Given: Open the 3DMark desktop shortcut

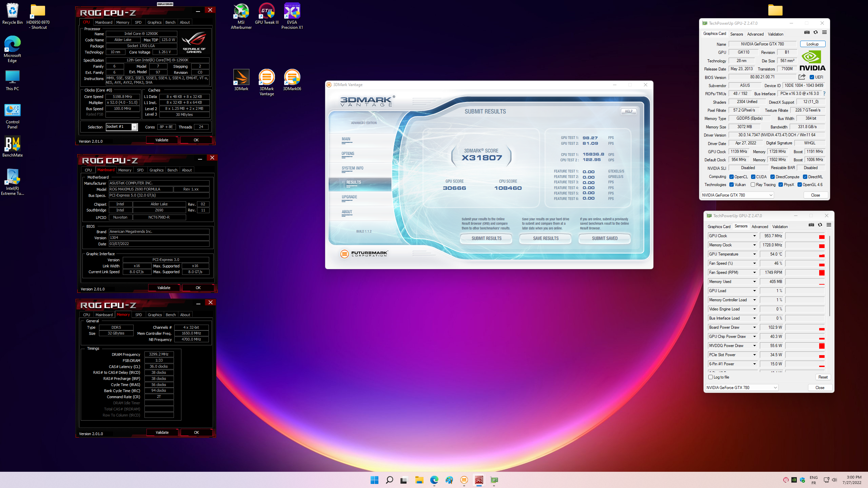Looking at the screenshot, I should point(241,80).
